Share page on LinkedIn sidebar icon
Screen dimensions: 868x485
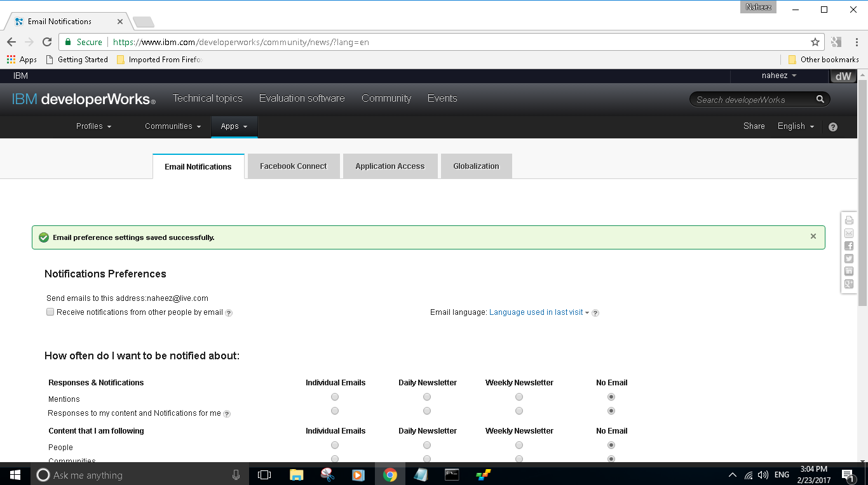[849, 271]
